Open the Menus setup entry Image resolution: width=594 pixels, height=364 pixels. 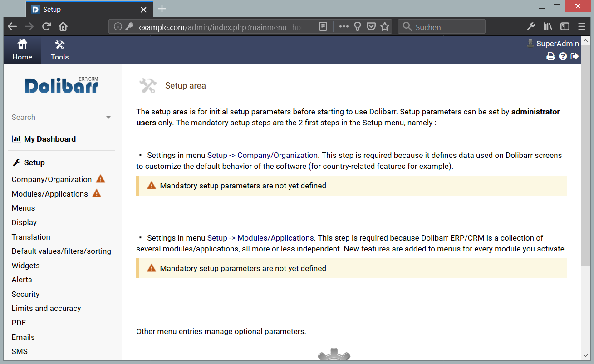coord(23,208)
